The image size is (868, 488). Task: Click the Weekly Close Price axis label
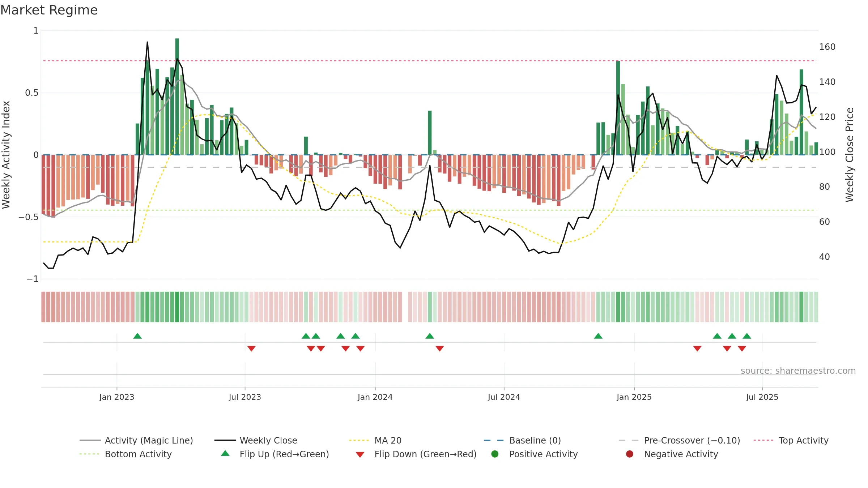click(850, 155)
